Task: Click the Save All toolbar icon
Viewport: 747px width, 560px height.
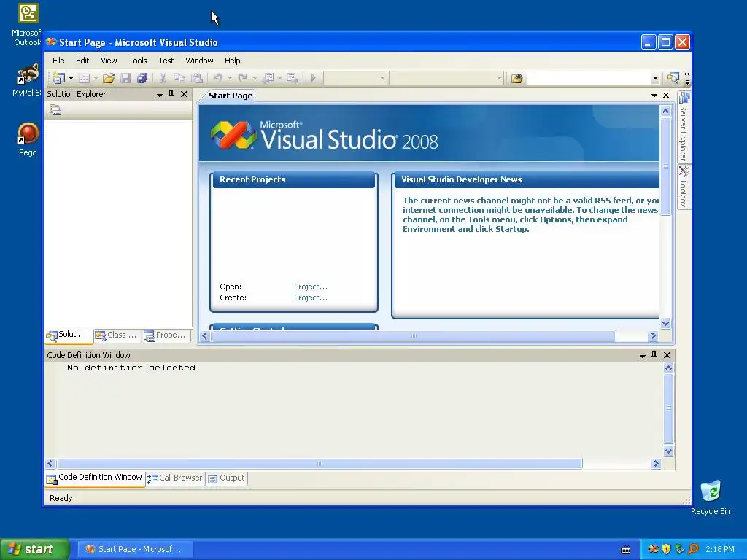Action: click(142, 78)
